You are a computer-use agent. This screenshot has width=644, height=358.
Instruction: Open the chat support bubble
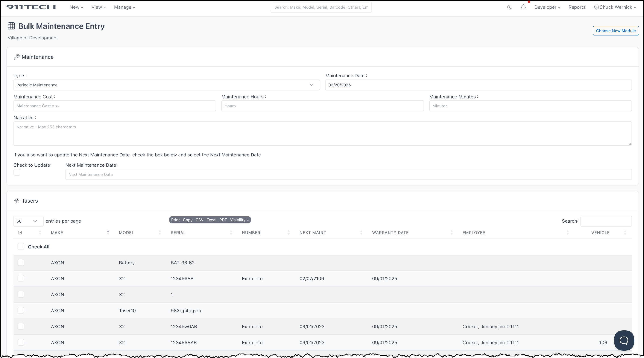coord(624,340)
